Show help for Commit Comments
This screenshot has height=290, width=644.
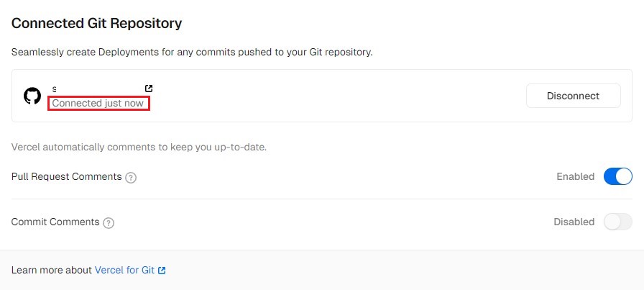click(x=109, y=222)
